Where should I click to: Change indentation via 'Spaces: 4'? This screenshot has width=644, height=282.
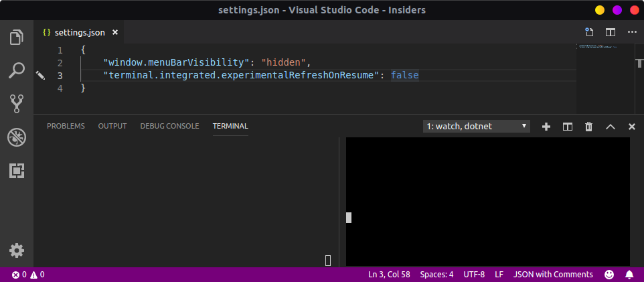click(436, 275)
